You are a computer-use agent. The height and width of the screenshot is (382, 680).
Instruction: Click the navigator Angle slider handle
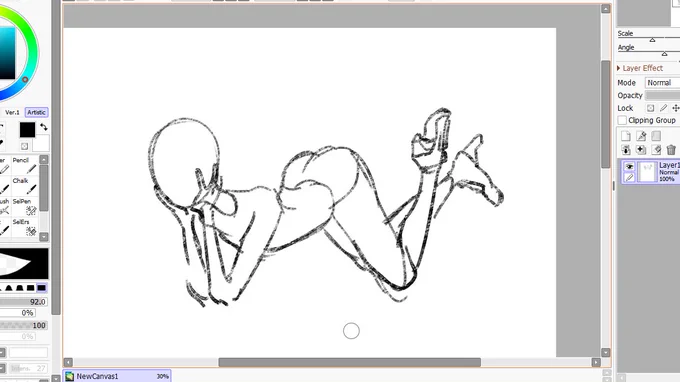coord(664,54)
